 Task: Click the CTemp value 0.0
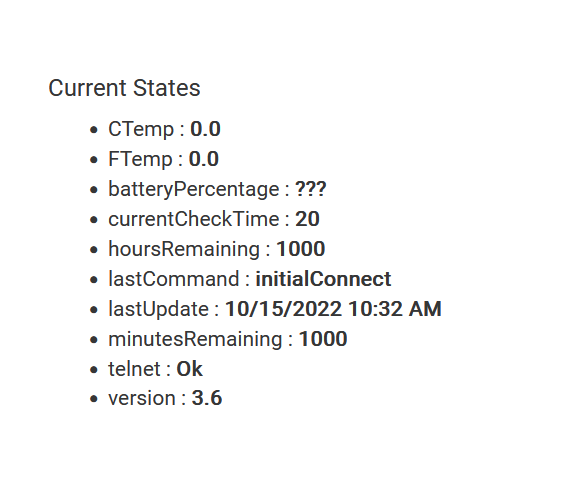pyautogui.click(x=205, y=129)
